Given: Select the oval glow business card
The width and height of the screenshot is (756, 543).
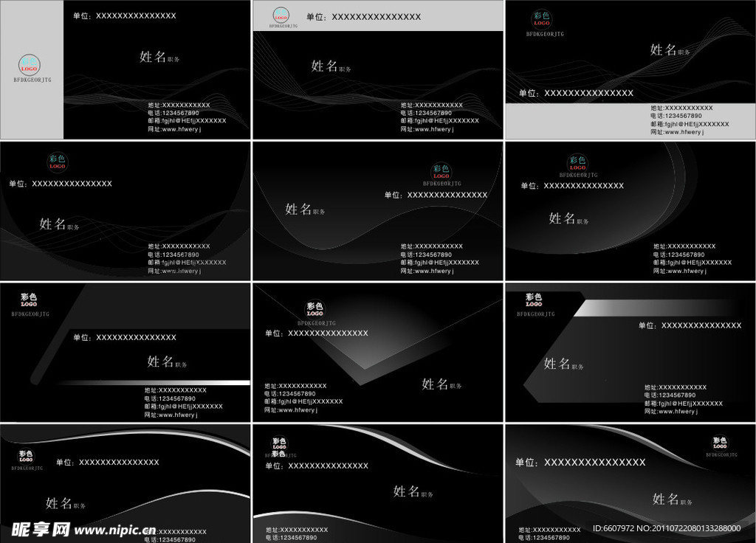Looking at the screenshot, I should [630, 210].
